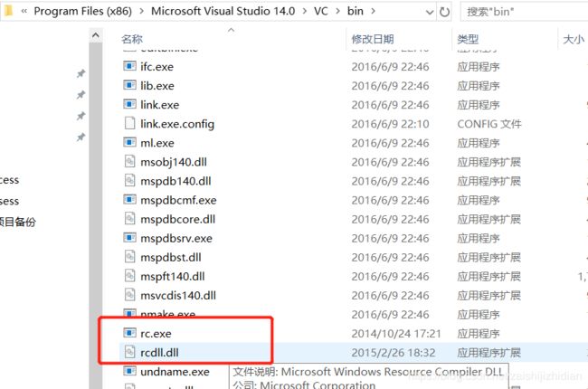Click the 2016/6/9 22:10 date cell
The image size is (588, 389).
[x=390, y=124]
